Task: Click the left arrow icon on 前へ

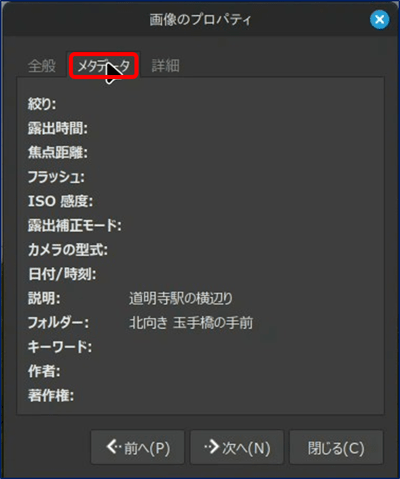Action: pyautogui.click(x=113, y=447)
